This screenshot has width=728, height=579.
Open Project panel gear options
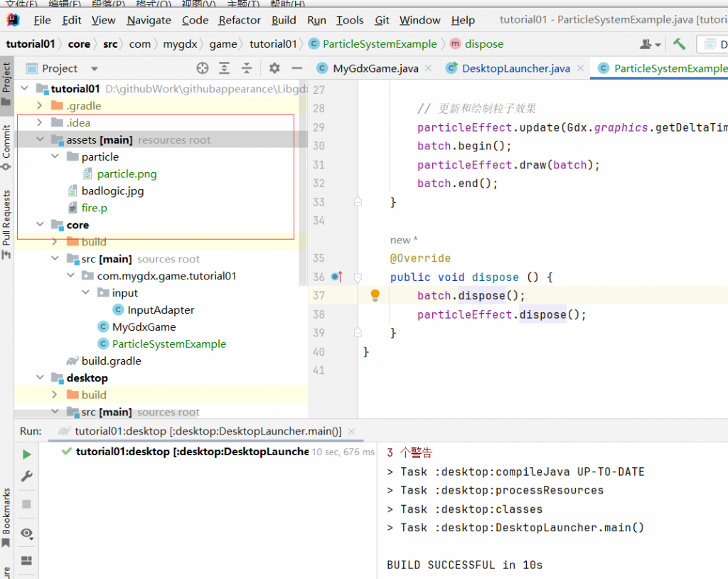click(274, 68)
